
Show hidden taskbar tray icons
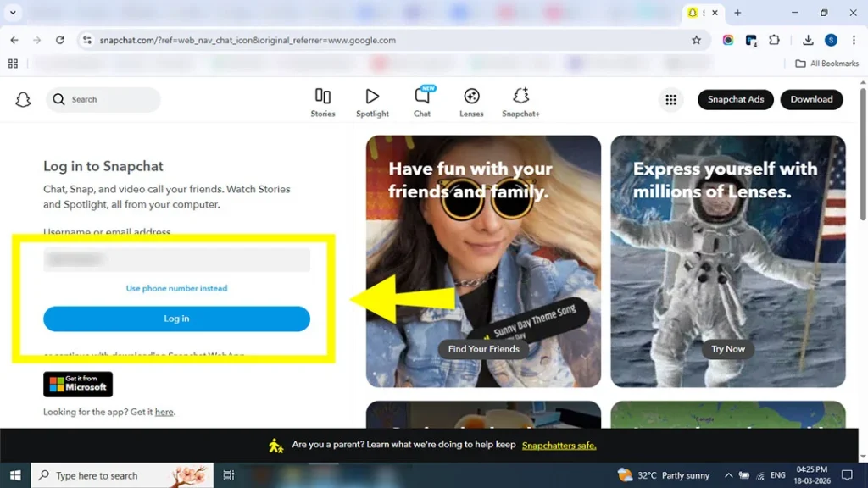[x=728, y=475]
